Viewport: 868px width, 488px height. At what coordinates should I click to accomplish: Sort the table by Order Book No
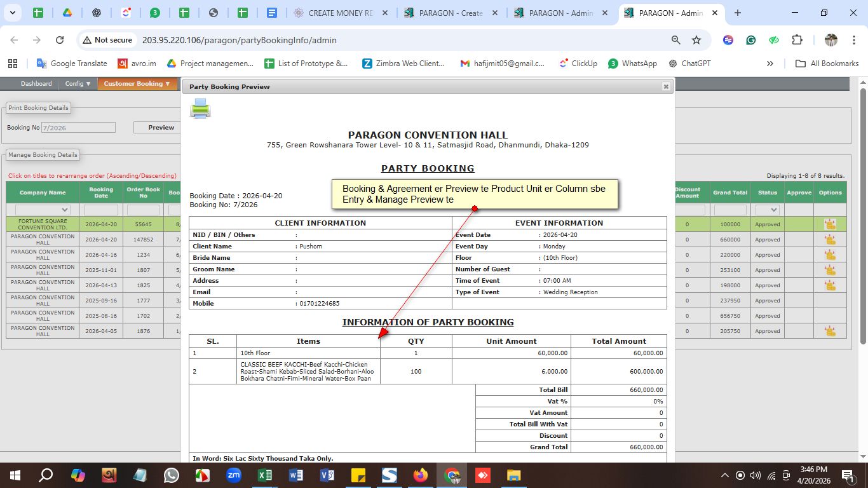click(144, 193)
